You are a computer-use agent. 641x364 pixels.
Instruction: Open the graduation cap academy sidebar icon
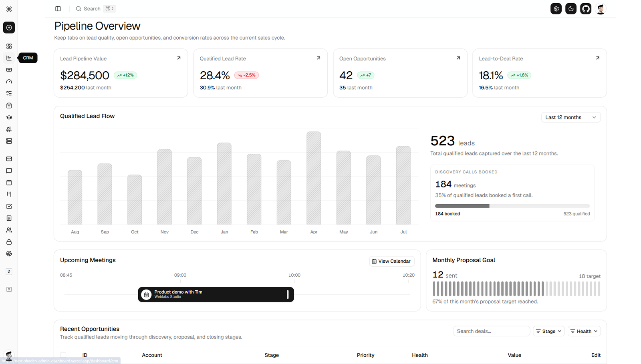(x=9, y=117)
